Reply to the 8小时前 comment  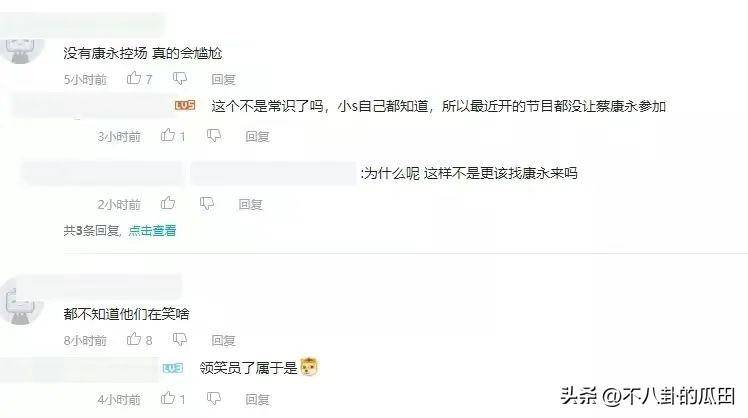(x=223, y=340)
